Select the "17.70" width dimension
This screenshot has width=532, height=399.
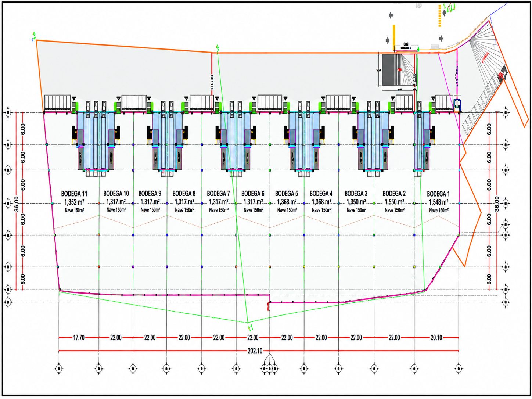click(79, 338)
